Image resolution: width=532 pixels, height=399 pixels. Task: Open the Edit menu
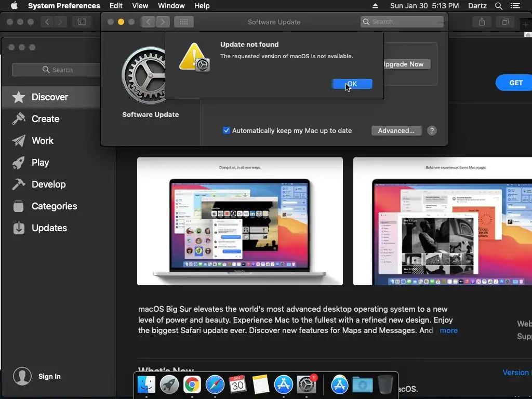tap(116, 6)
